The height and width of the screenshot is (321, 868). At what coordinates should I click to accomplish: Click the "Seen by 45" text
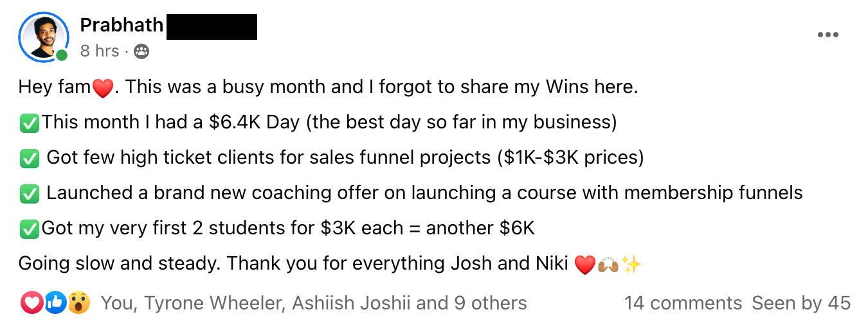pos(801,303)
